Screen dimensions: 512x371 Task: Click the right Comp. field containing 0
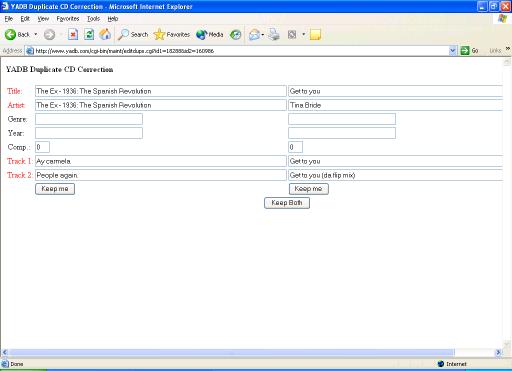point(295,147)
